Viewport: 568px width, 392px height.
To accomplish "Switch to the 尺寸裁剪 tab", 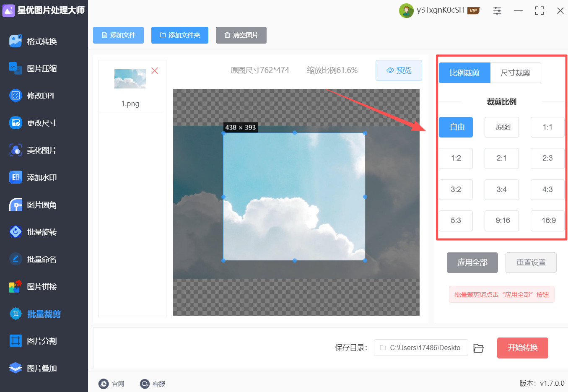I will coord(516,73).
